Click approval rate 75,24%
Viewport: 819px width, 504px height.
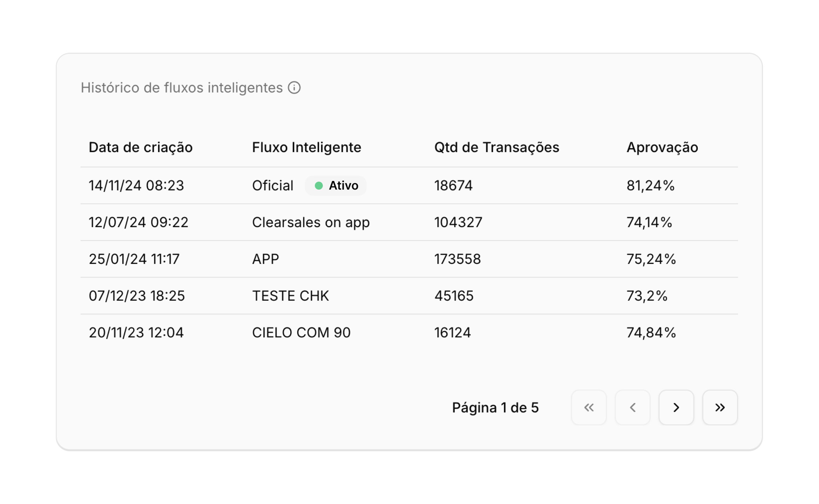coord(651,259)
